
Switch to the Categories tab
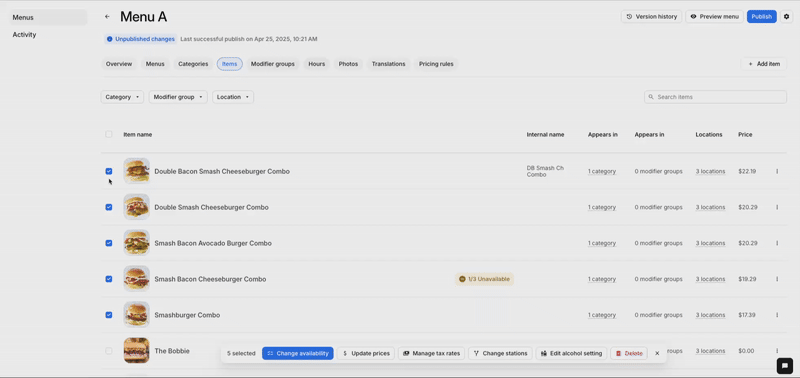point(193,64)
